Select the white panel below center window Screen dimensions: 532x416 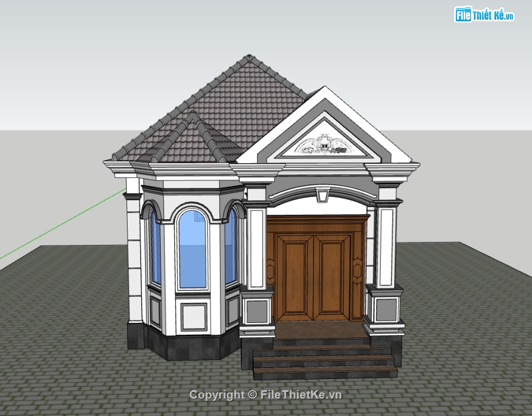(x=193, y=316)
